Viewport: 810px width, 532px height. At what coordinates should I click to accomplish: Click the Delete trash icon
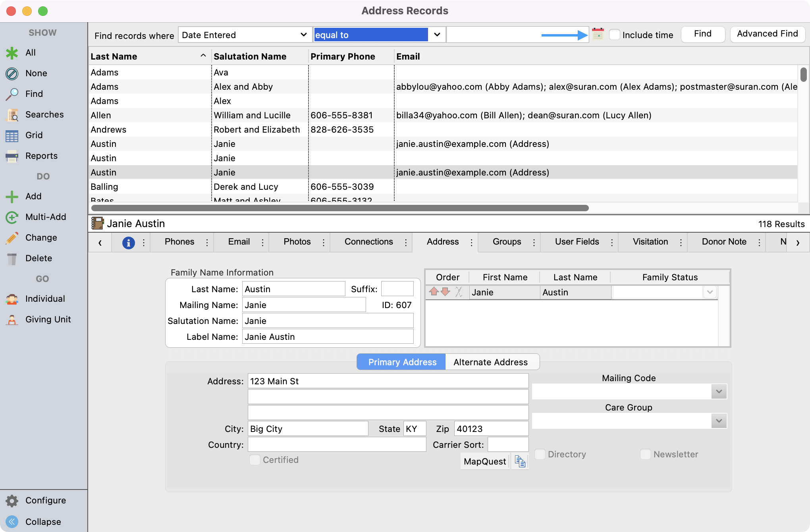pyautogui.click(x=12, y=259)
